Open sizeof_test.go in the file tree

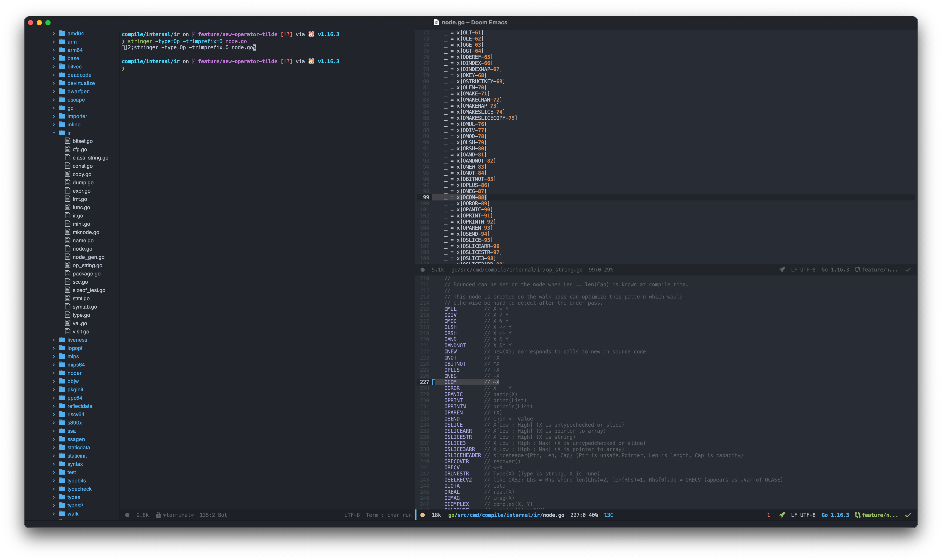coord(89,290)
